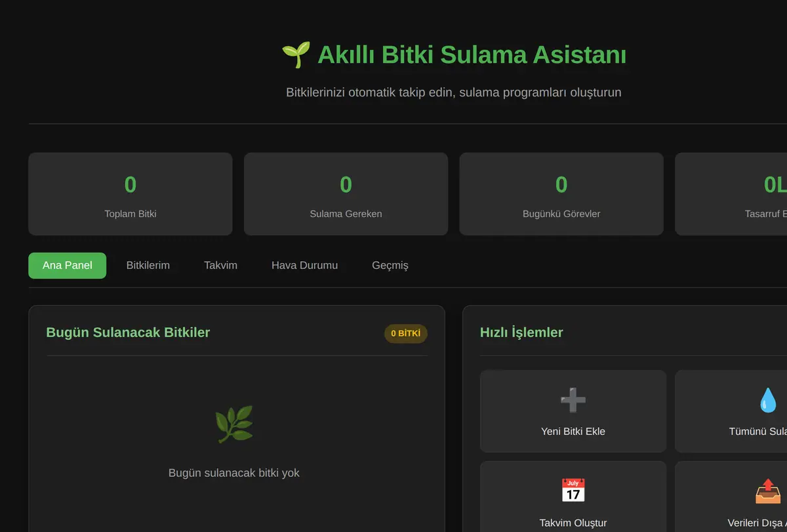Switch to the Bitkilerim tab
This screenshot has width=787, height=532.
coord(148,266)
